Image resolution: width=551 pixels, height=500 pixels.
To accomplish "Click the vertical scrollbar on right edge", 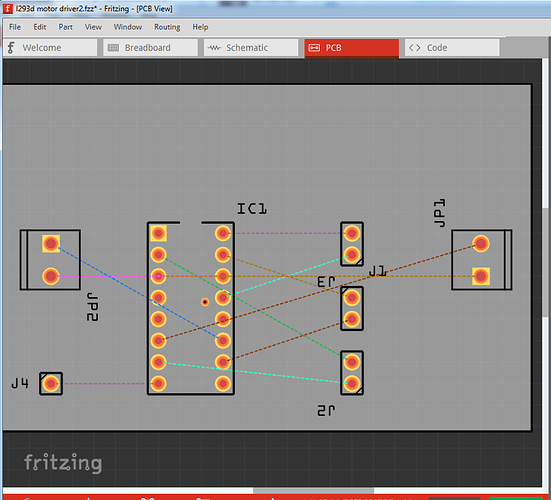I will point(546,263).
